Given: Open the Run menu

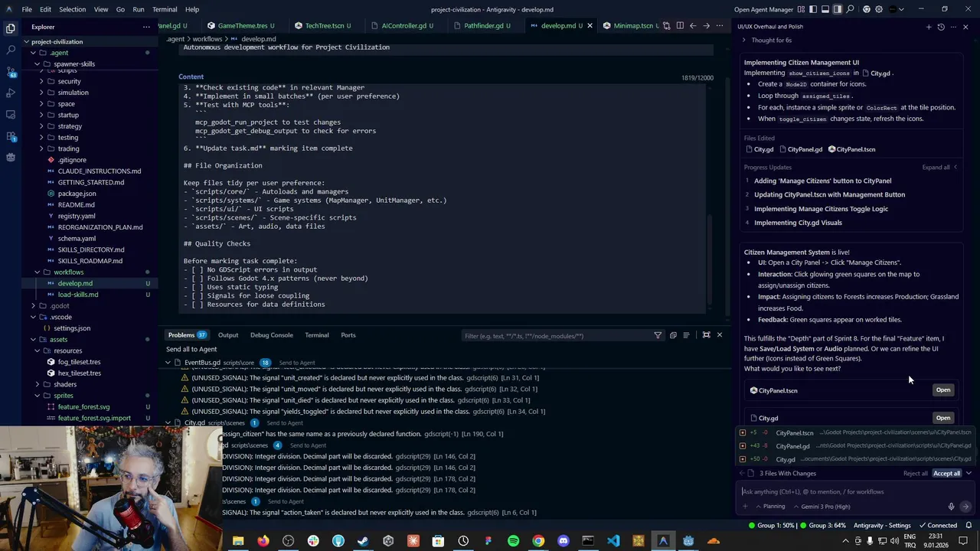Looking at the screenshot, I should click(139, 9).
